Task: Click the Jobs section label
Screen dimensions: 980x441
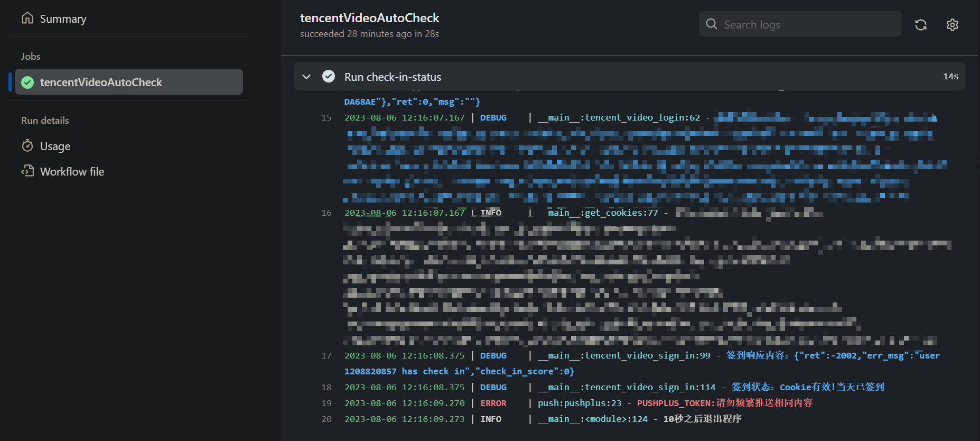Action: [31, 57]
